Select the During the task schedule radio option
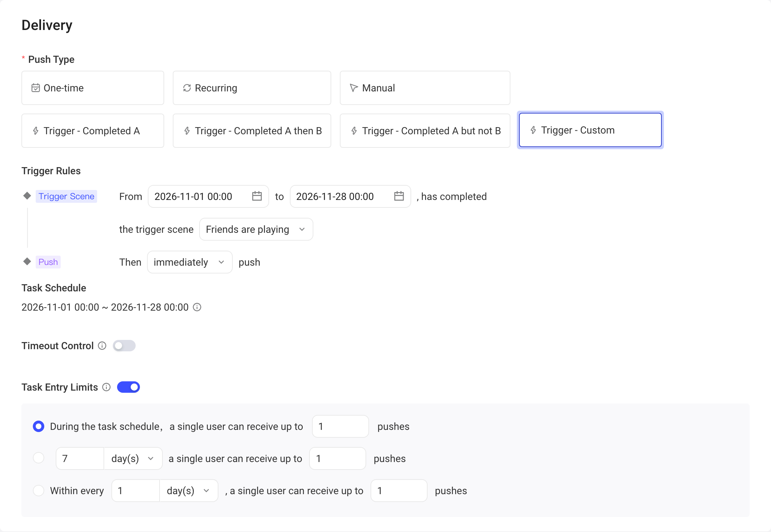771x532 pixels. pyautogui.click(x=39, y=426)
